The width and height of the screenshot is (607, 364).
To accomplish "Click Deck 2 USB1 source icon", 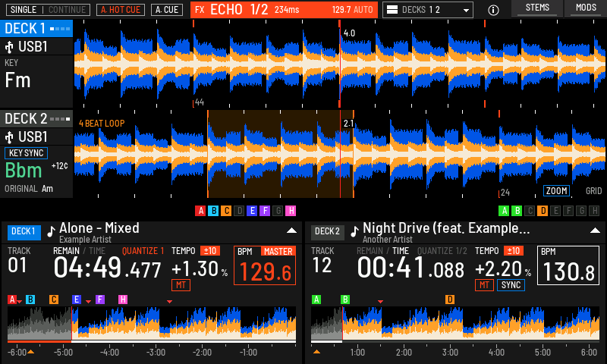I will 9,137.
